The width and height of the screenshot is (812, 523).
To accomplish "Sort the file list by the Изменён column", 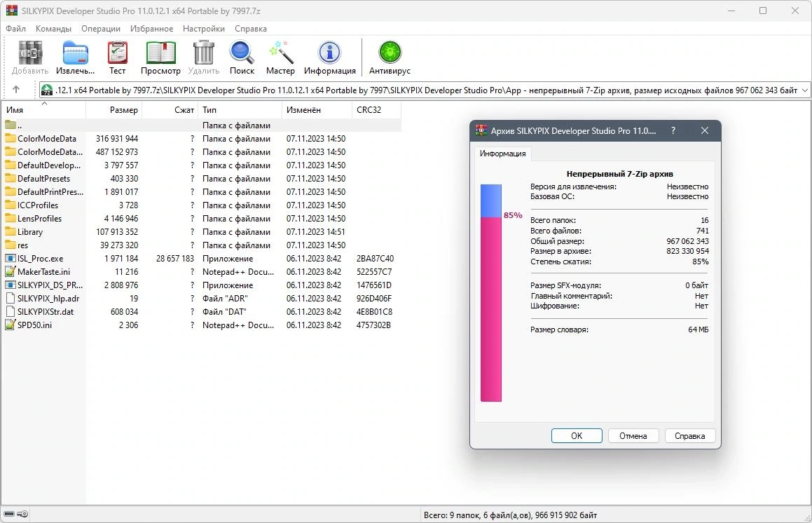I will pos(317,110).
